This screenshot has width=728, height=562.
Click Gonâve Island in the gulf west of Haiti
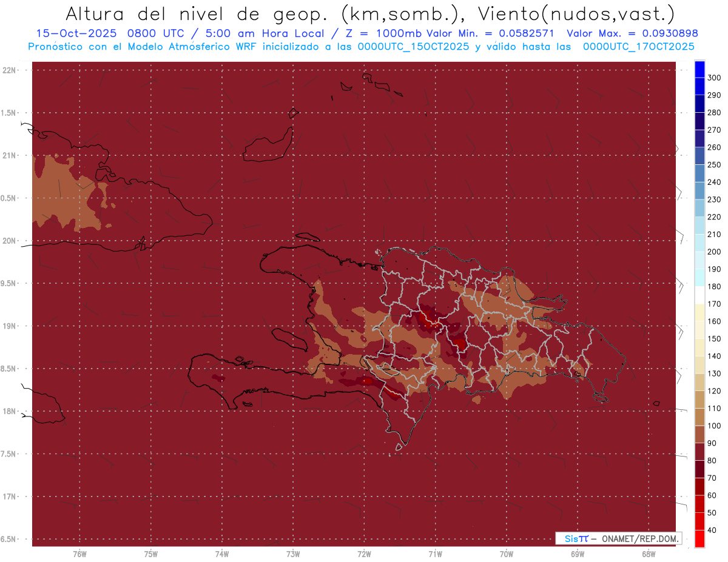click(288, 338)
